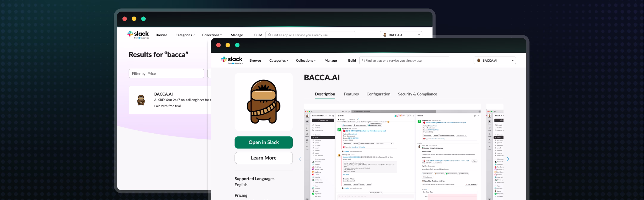Switch to the Features tab

(x=351, y=94)
